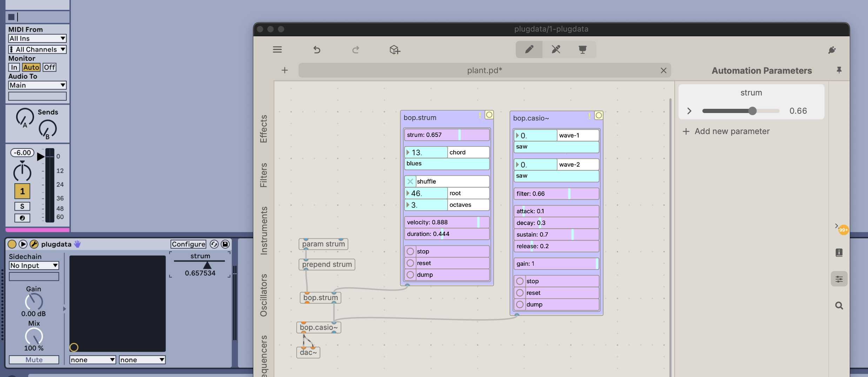Click the circle button on bop.casio~ header

pos(599,115)
